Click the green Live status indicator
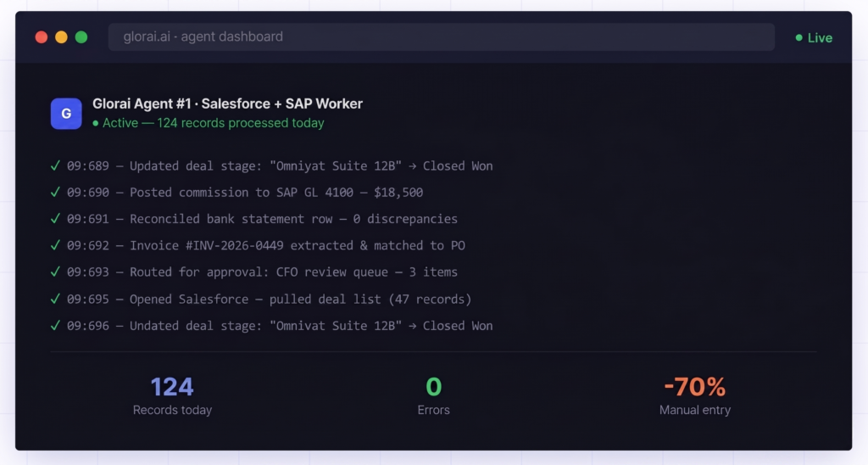Screen dimensions: 868x465 pos(814,37)
